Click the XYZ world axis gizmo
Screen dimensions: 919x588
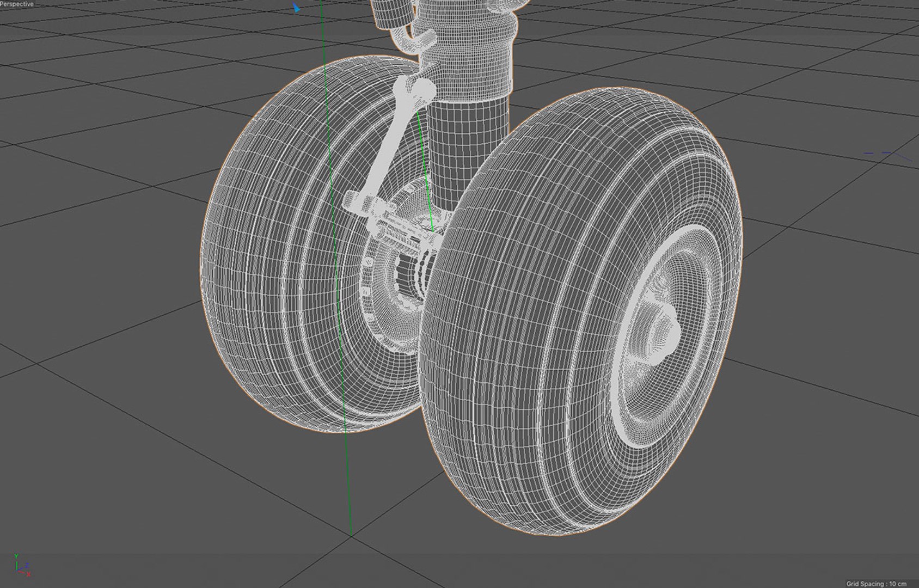(x=22, y=565)
